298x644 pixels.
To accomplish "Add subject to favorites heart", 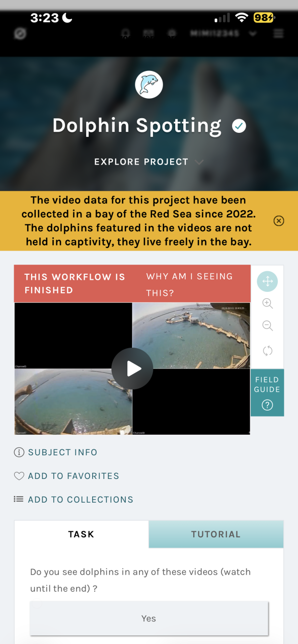I will click(66, 476).
